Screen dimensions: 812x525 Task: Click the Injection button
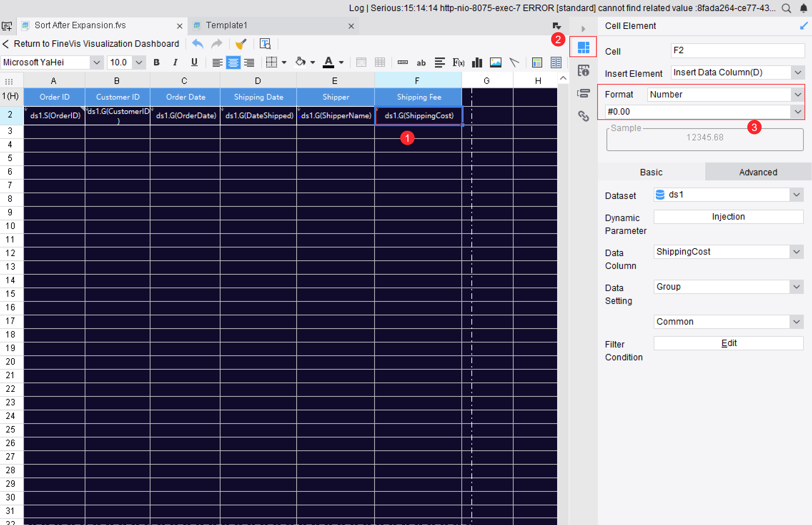[x=728, y=217]
